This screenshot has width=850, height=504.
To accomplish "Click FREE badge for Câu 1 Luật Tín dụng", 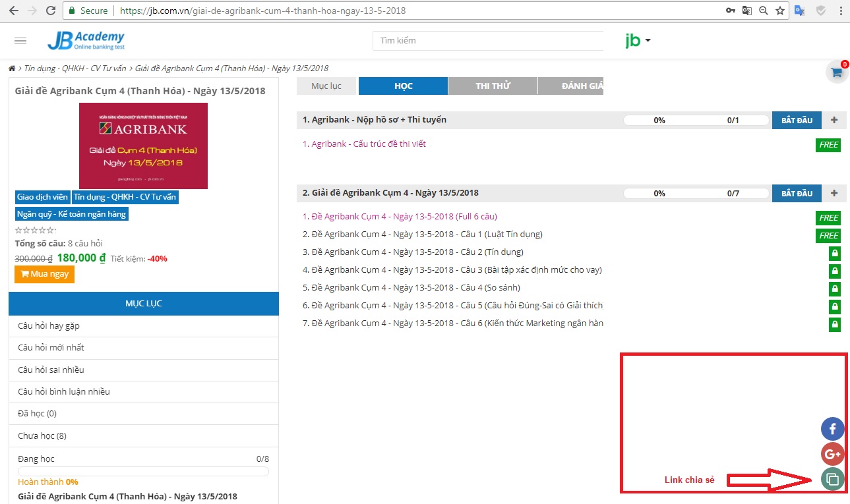I will 828,236.
